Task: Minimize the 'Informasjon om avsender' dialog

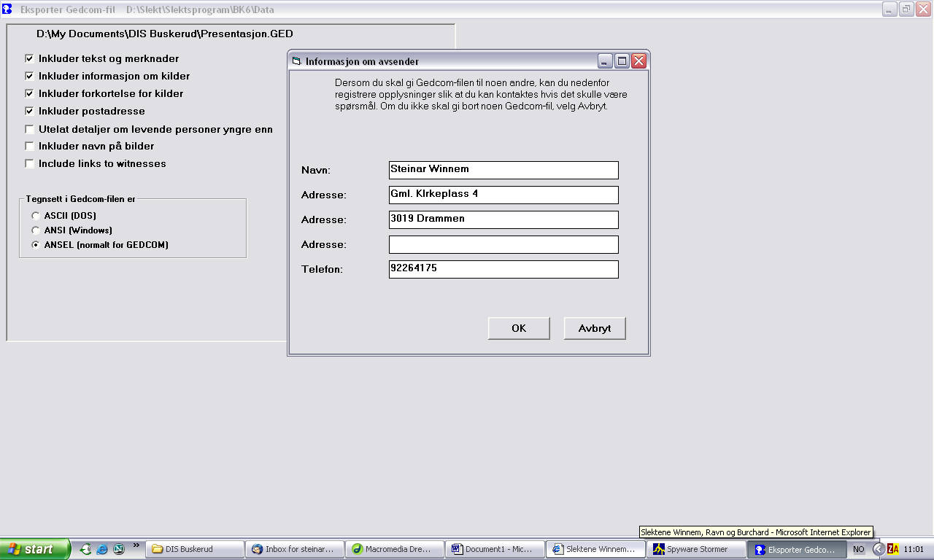Action: coord(605,61)
